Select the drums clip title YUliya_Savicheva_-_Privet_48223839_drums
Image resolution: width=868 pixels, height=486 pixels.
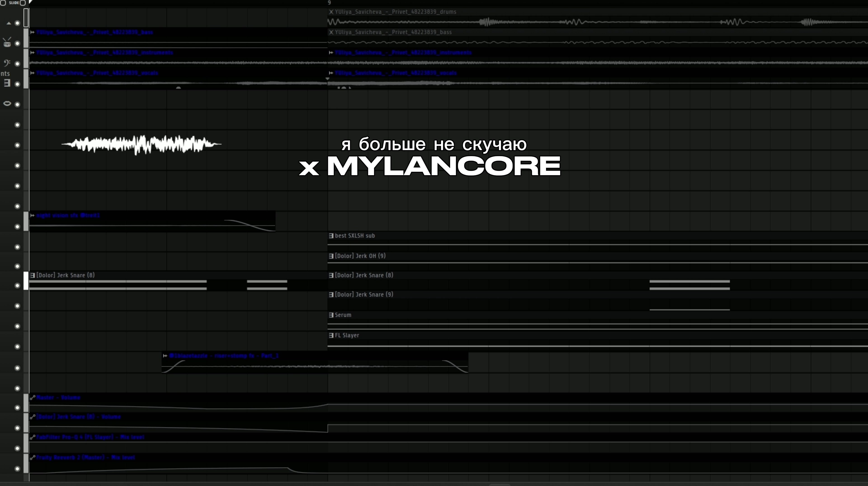395,12
